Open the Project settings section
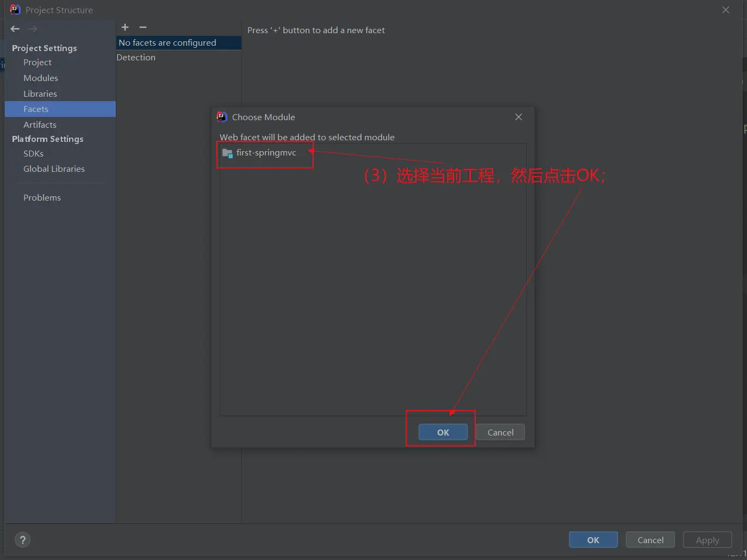Screen dimensions: 747x560 click(x=38, y=63)
